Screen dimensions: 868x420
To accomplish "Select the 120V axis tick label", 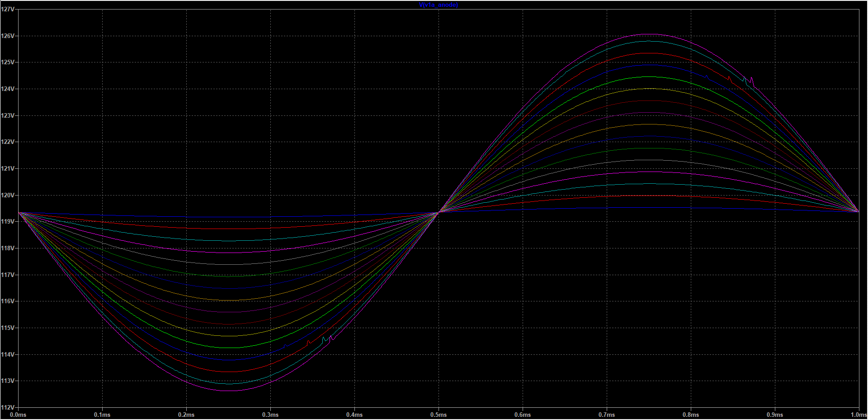I will point(7,195).
